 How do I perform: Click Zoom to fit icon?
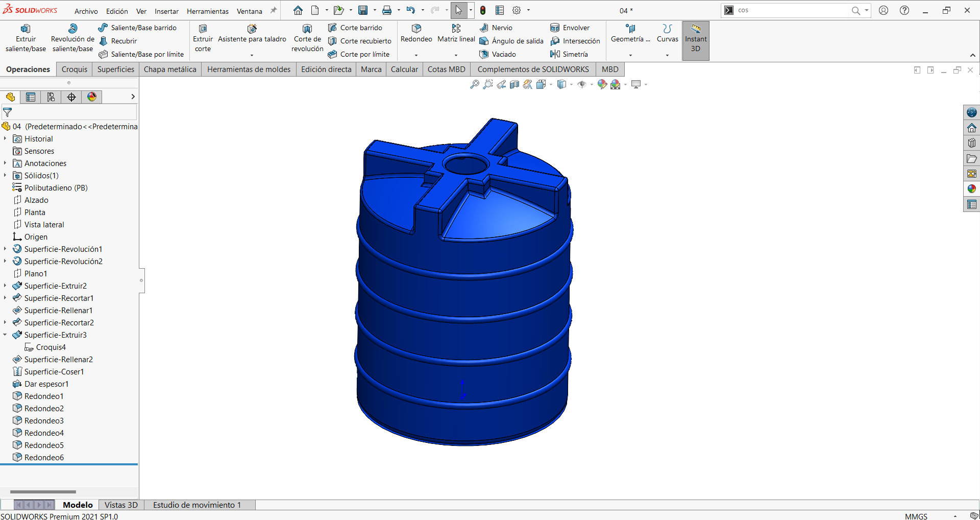click(x=475, y=84)
